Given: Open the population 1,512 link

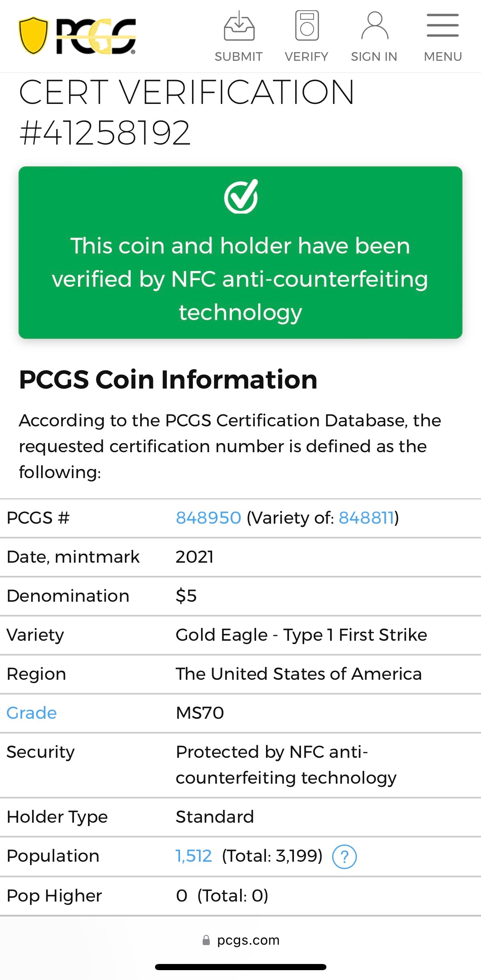Looking at the screenshot, I should 192,856.
